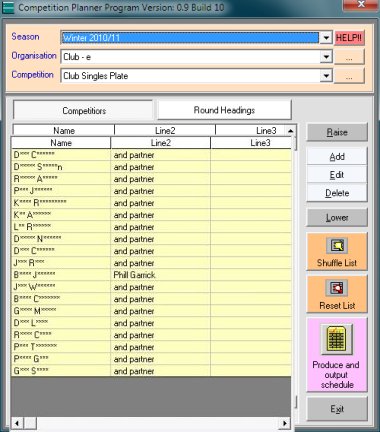Click the Delete button
This screenshot has width=380, height=432.
pyautogui.click(x=337, y=193)
